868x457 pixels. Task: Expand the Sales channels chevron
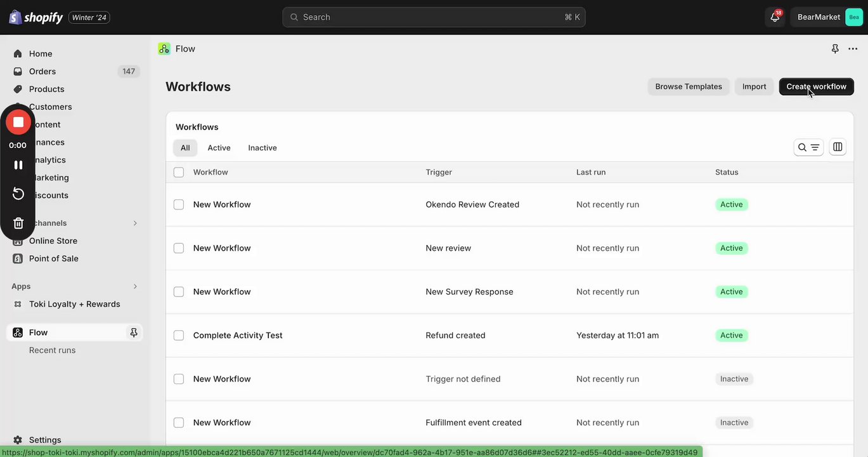[x=135, y=223]
